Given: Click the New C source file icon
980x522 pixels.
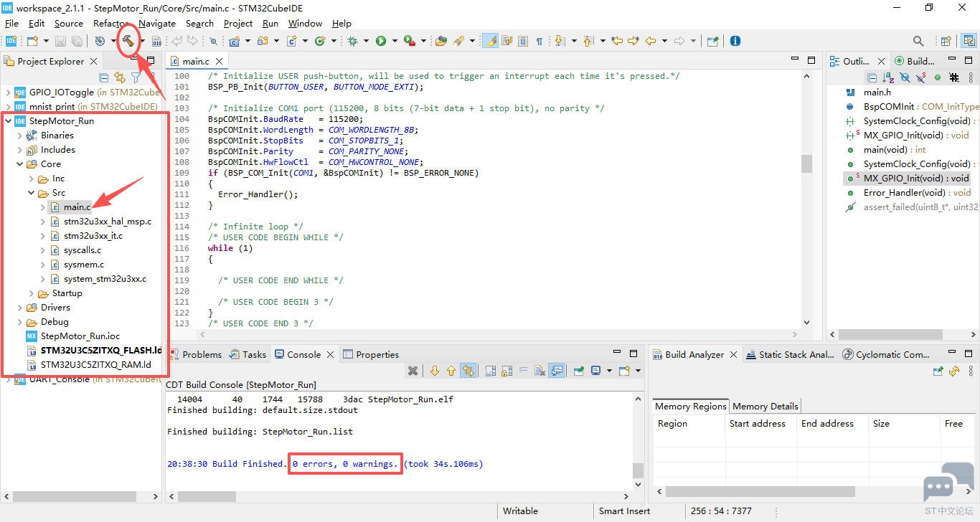Looking at the screenshot, I should coord(292,41).
